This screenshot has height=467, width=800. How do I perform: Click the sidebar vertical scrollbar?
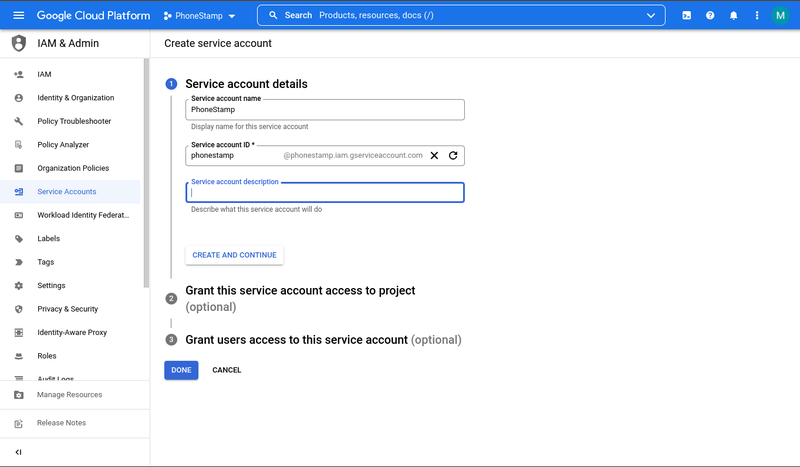tap(146, 174)
